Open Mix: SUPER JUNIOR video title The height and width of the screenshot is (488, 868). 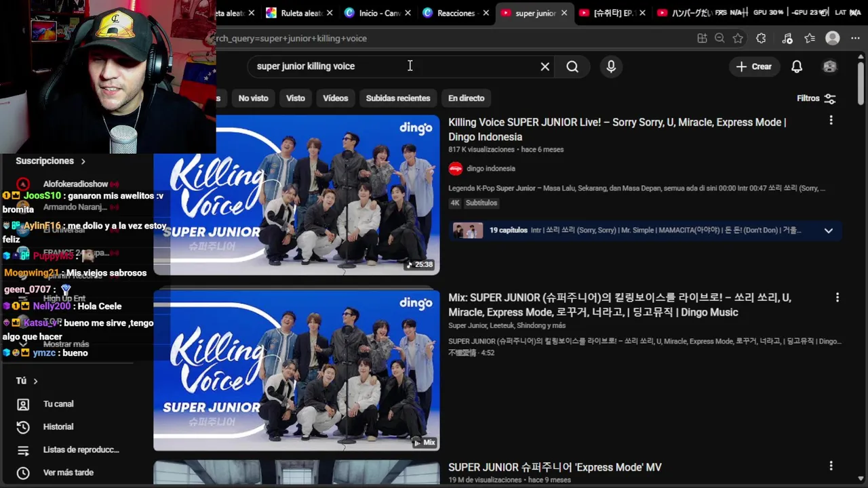pos(620,305)
